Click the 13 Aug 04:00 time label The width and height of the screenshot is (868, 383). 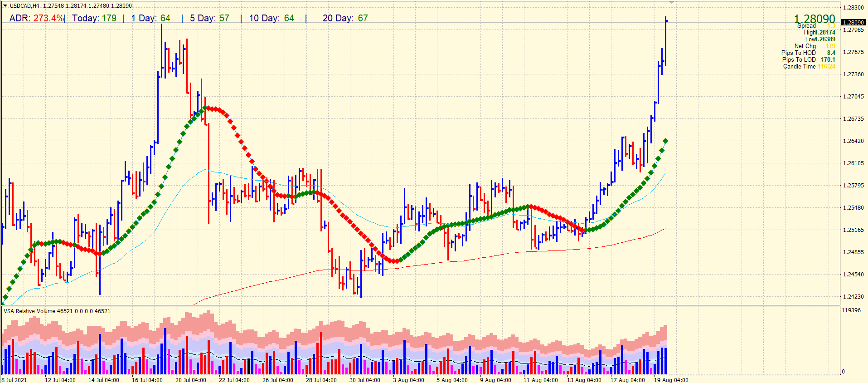coord(584,380)
